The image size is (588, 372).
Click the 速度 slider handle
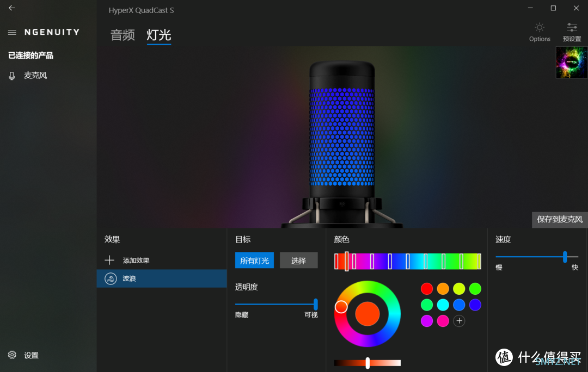pyautogui.click(x=565, y=257)
